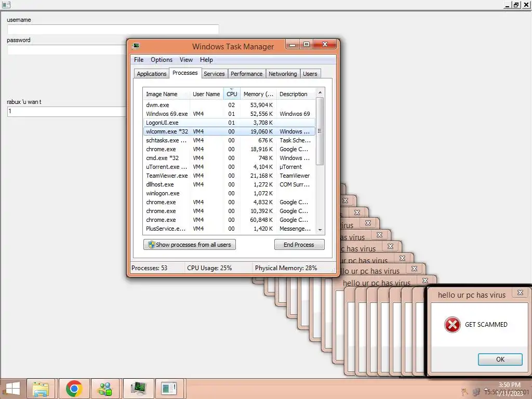Click the Task Manager title bar icon

pos(136,46)
